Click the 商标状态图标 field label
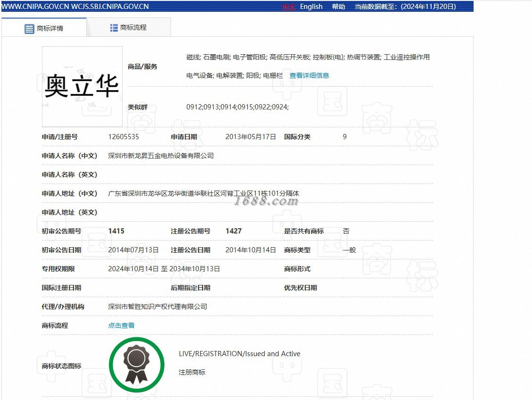 (61, 366)
